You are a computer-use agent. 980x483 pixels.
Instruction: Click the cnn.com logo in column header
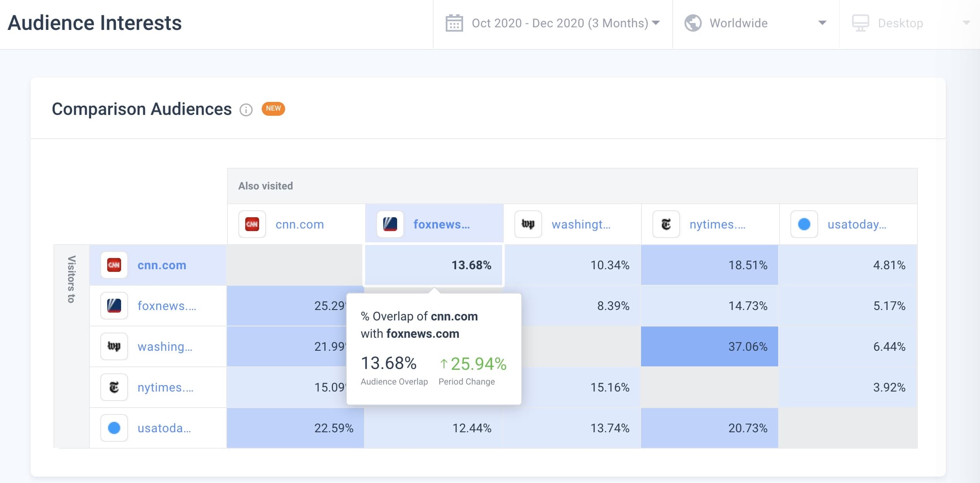(x=252, y=224)
